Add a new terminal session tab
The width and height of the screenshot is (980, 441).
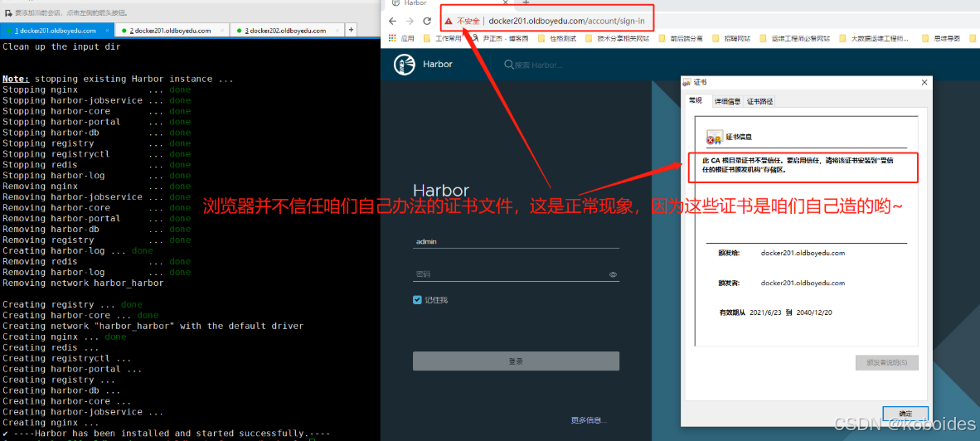point(351,29)
